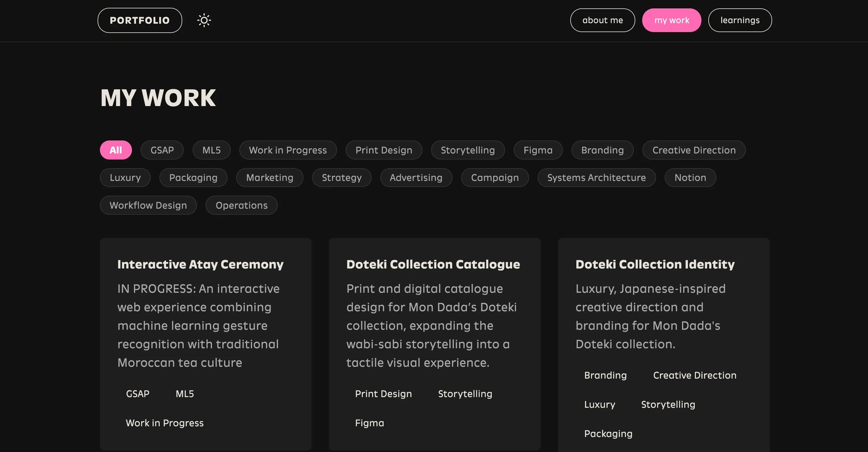Toggle the Storytelling filter chip at top
This screenshot has height=452, width=868.
468,150
